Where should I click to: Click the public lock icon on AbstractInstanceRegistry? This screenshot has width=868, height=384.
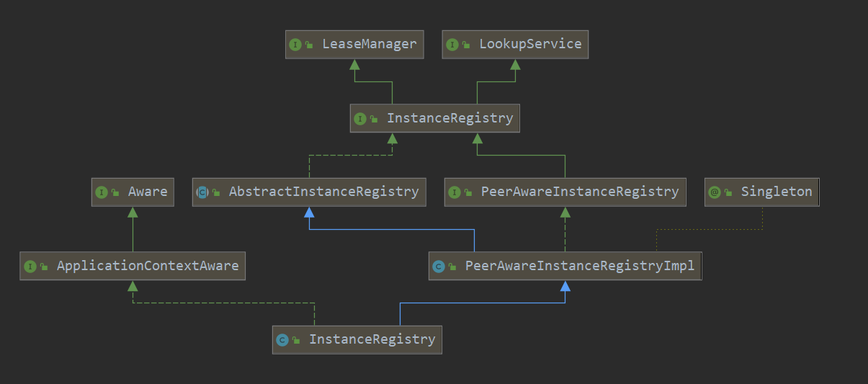216,193
